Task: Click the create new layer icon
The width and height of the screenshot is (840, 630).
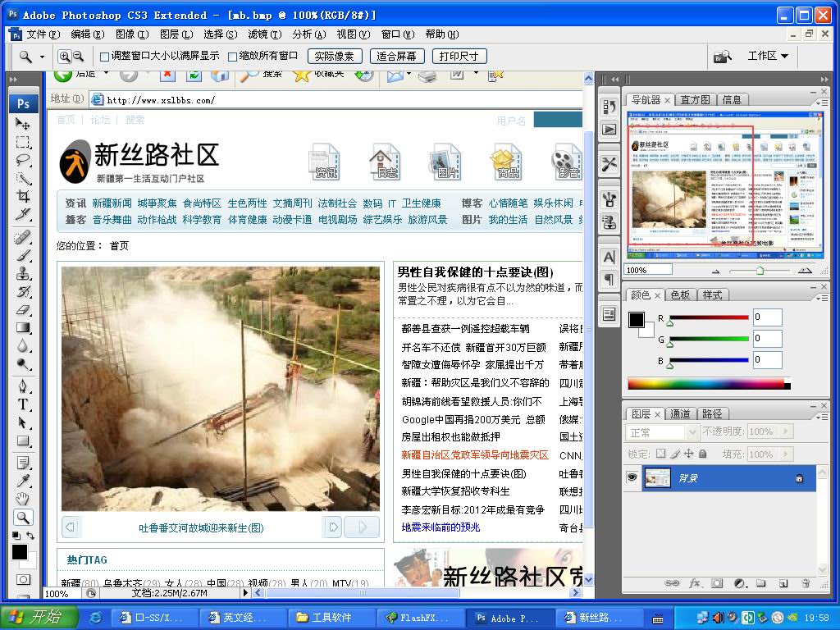Action: (x=783, y=583)
